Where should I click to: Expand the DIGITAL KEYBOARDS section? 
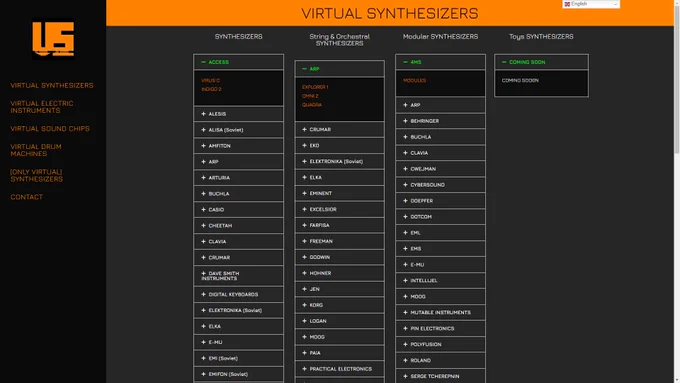pyautogui.click(x=239, y=294)
